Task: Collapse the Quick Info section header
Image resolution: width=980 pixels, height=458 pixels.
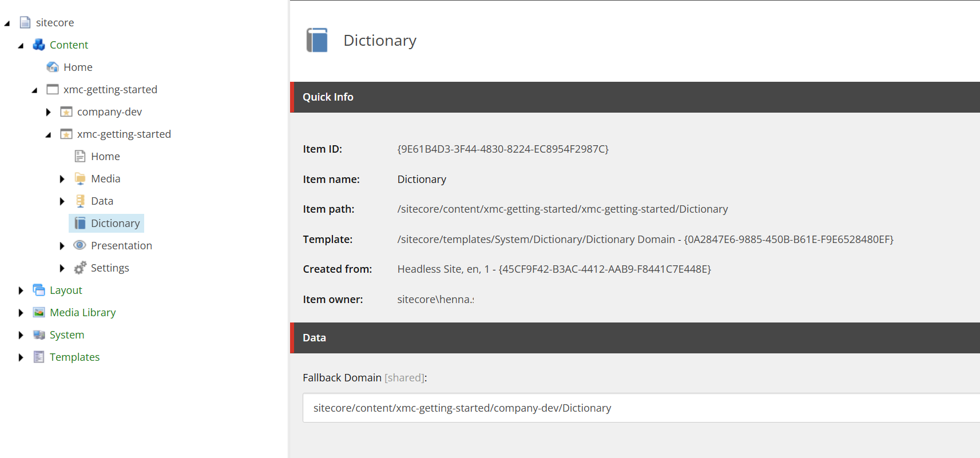Action: click(x=635, y=97)
